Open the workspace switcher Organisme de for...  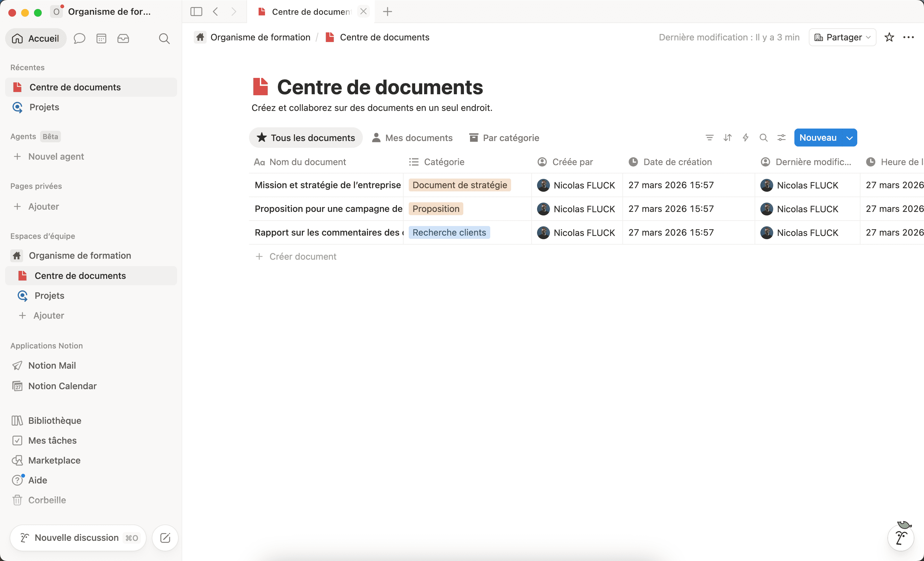101,11
